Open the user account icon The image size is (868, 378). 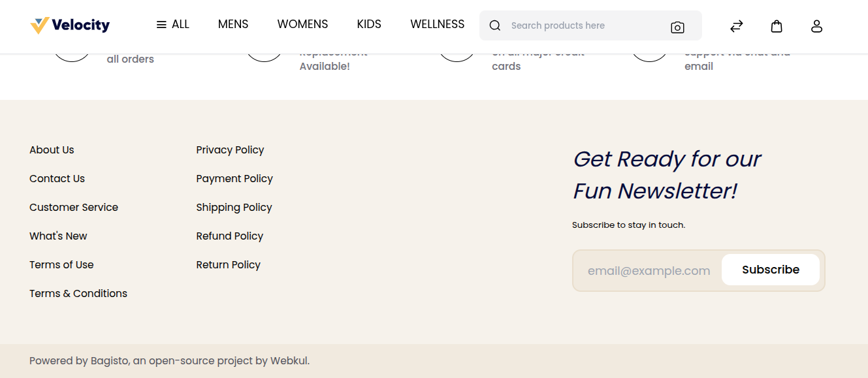[x=816, y=26]
